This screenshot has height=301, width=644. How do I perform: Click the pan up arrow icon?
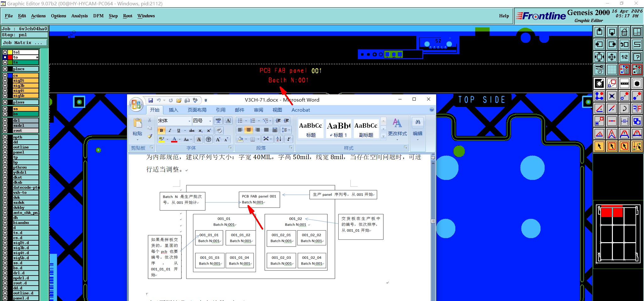600,32
